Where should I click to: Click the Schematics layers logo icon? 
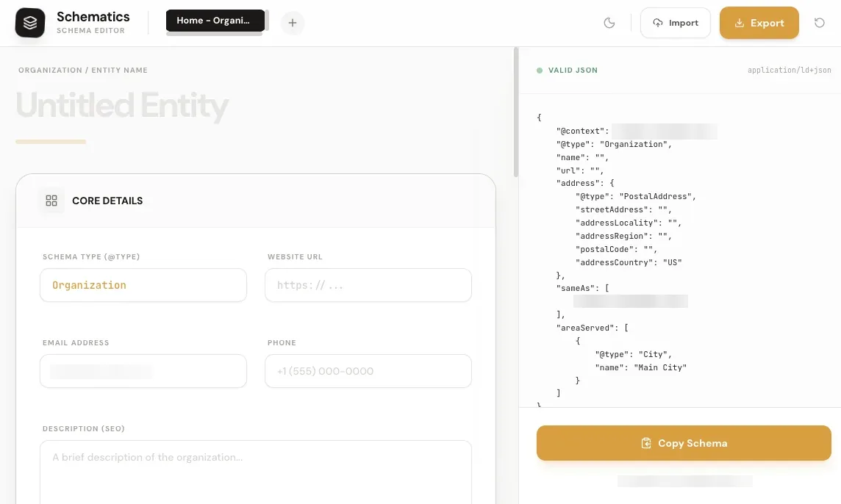tap(30, 23)
